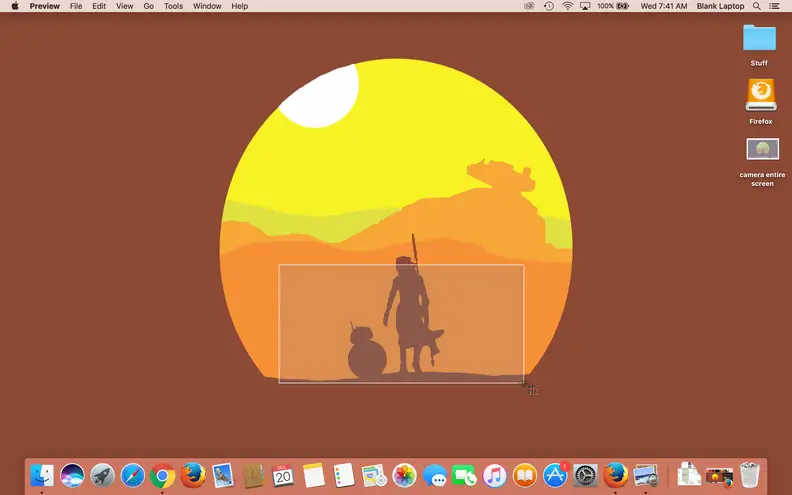Open Notes app in Dock
The width and height of the screenshot is (792, 495).
[314, 475]
